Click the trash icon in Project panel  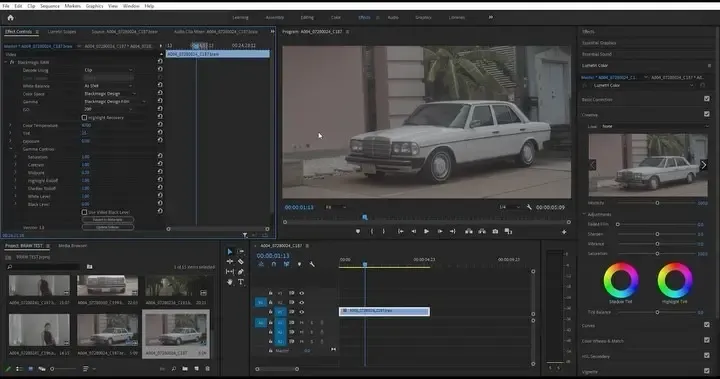[208, 368]
